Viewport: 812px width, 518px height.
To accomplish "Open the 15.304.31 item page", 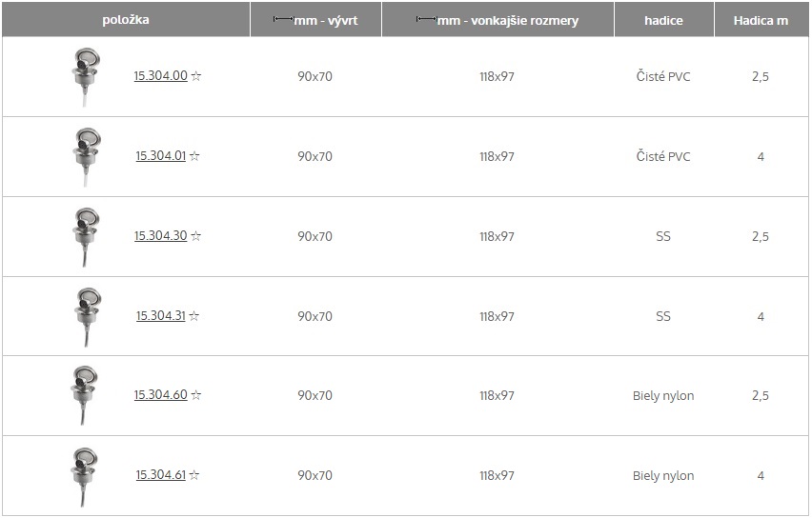I will 160,316.
